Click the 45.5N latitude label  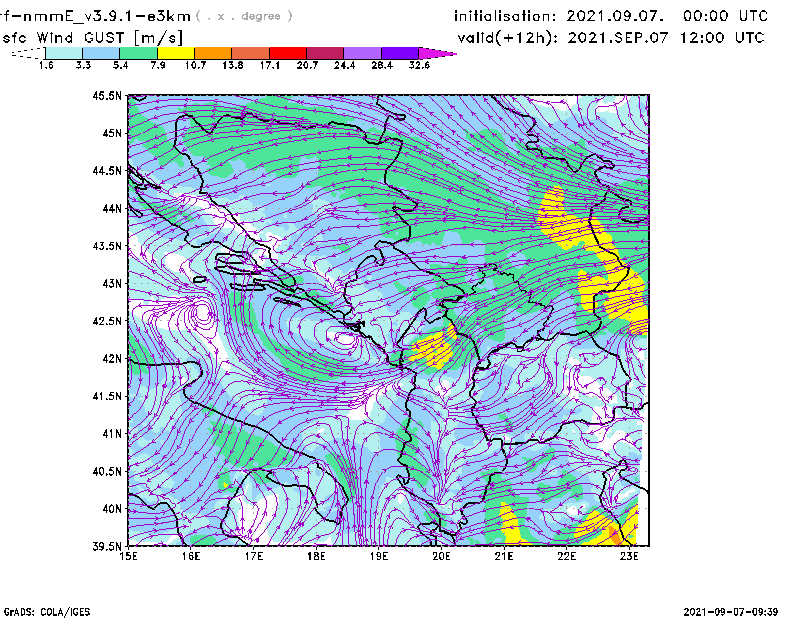[107, 96]
